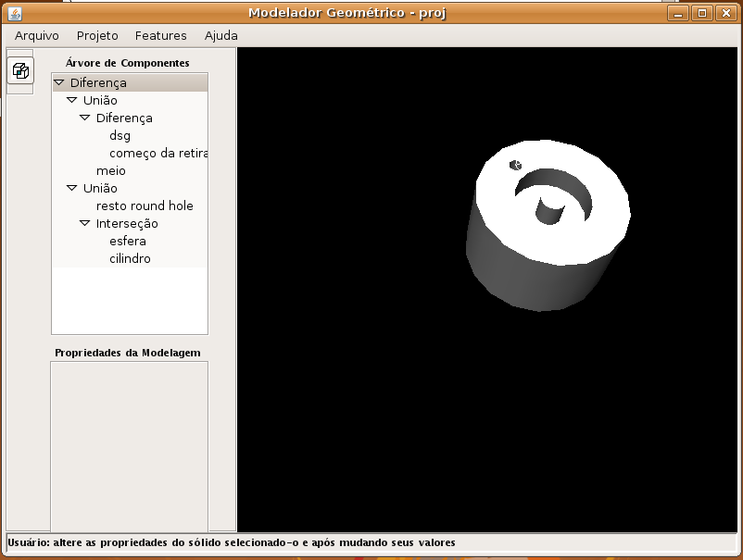Collapse the União above resto round hole
This screenshot has width=743, height=560.
72,188
